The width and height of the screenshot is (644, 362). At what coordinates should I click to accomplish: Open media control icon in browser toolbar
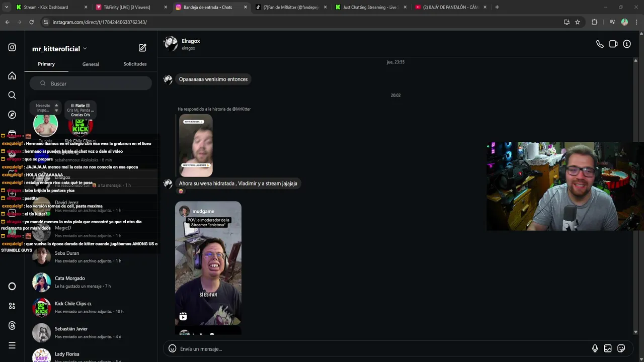(612, 22)
